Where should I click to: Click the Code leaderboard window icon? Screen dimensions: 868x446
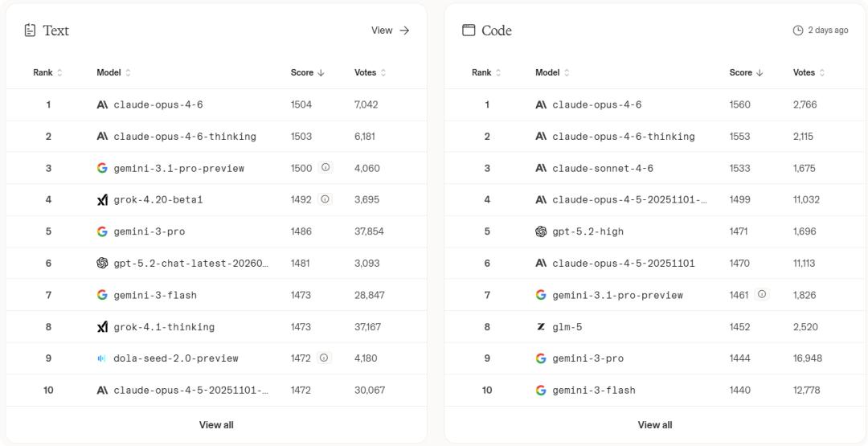pyautogui.click(x=469, y=31)
